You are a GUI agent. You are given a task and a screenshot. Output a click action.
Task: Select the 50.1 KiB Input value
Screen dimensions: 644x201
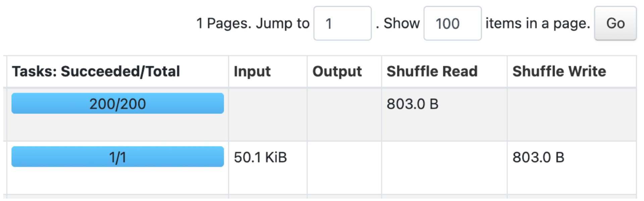260,157
